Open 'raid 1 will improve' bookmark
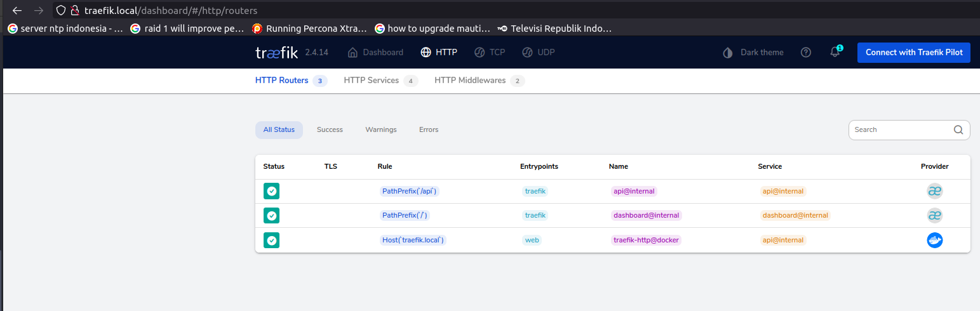This screenshot has width=980, height=311. (187, 29)
